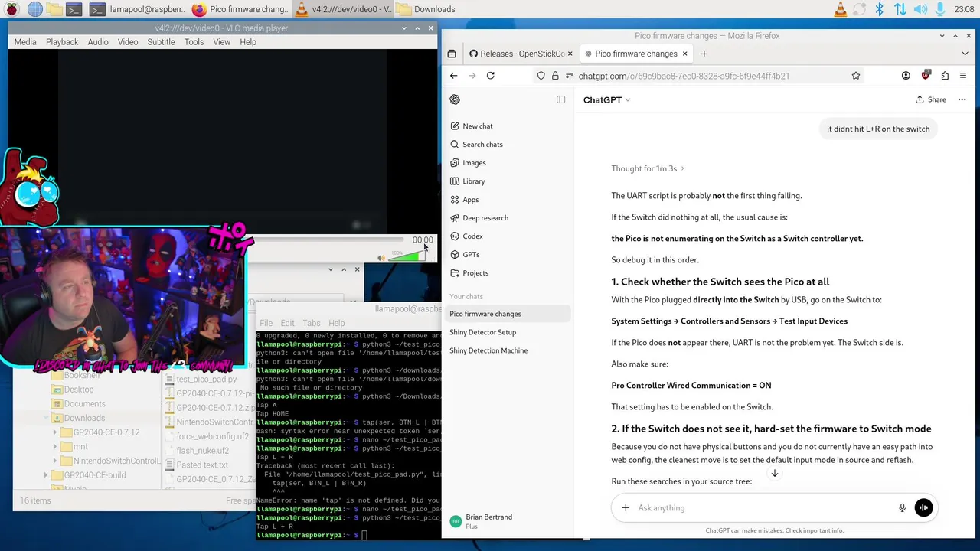Click the scroll to bottom arrow button
This screenshot has width=980, height=551.
[x=774, y=474]
